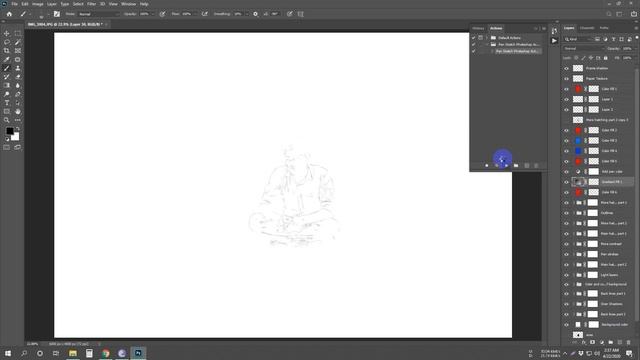This screenshot has height=360, width=640.
Task: Select the Rectangular Marquee tool
Action: pos(18,33)
